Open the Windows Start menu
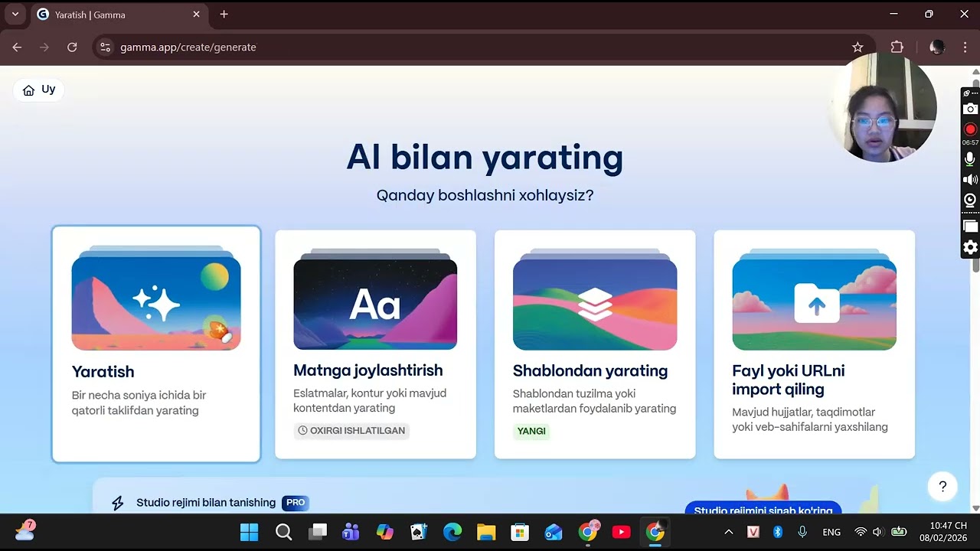The width and height of the screenshot is (980, 551). pos(250,532)
